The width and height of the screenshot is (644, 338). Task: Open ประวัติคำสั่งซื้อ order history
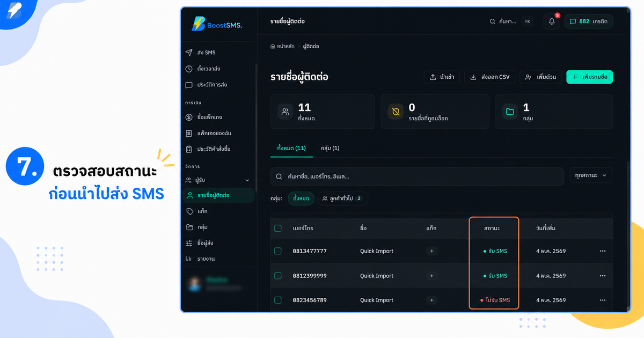tap(208, 149)
